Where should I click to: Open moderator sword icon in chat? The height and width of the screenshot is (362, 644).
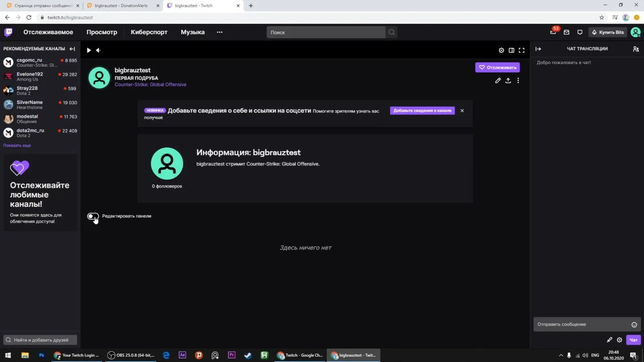pos(609,340)
